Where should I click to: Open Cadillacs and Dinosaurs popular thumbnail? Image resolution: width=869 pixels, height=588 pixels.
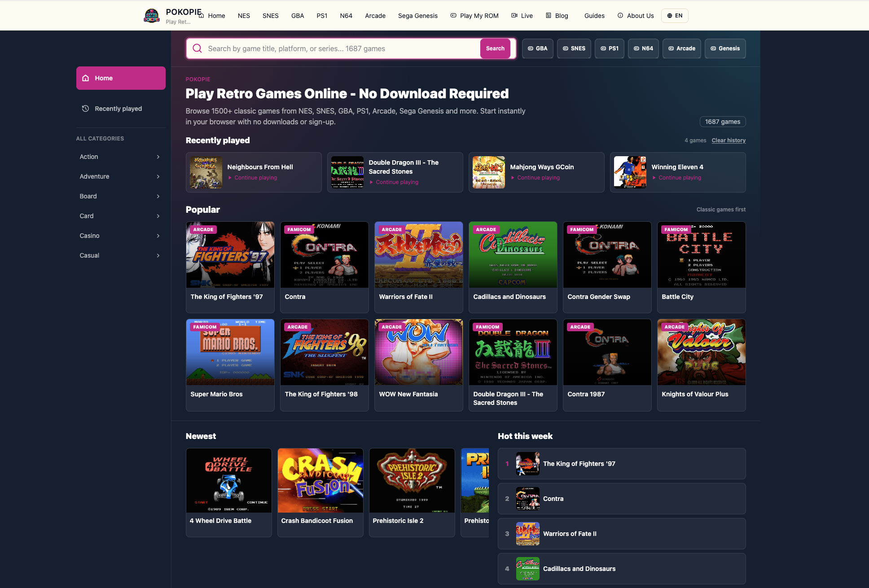pyautogui.click(x=513, y=255)
